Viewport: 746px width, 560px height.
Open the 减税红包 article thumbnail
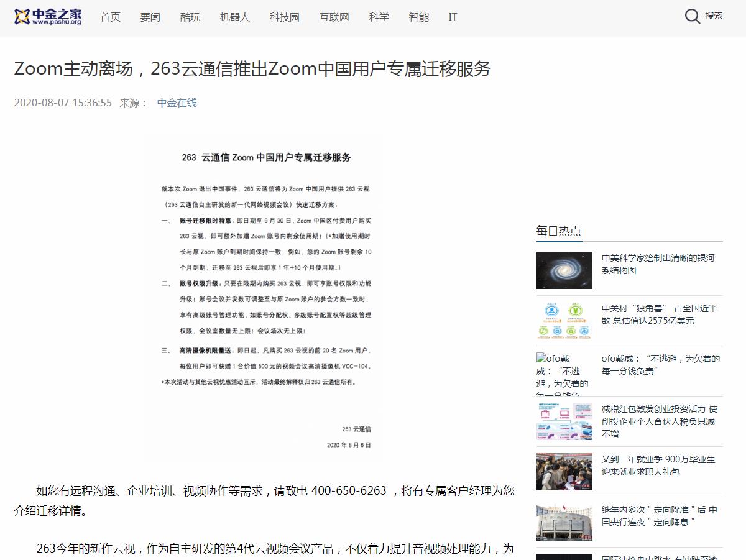pos(564,421)
